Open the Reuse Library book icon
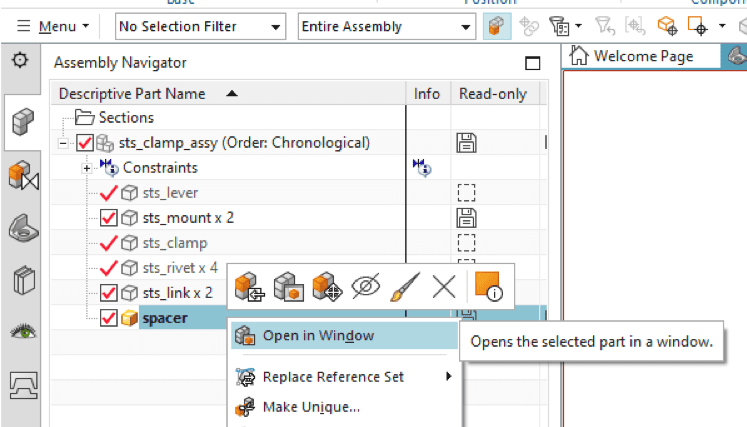This screenshot has height=427, width=747. (x=24, y=281)
